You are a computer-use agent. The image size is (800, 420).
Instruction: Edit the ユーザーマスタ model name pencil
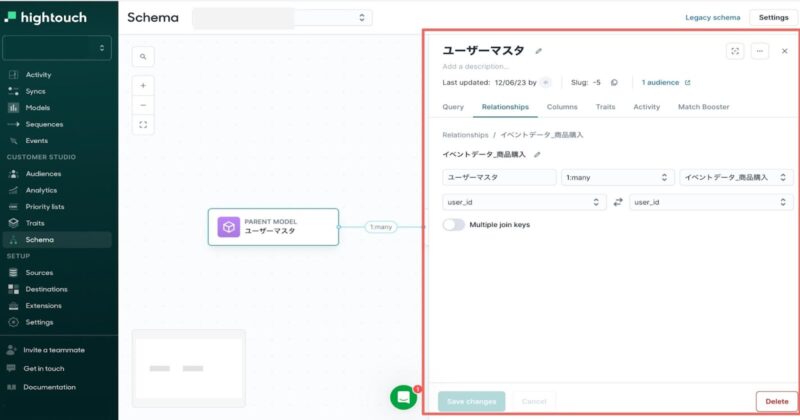click(538, 51)
